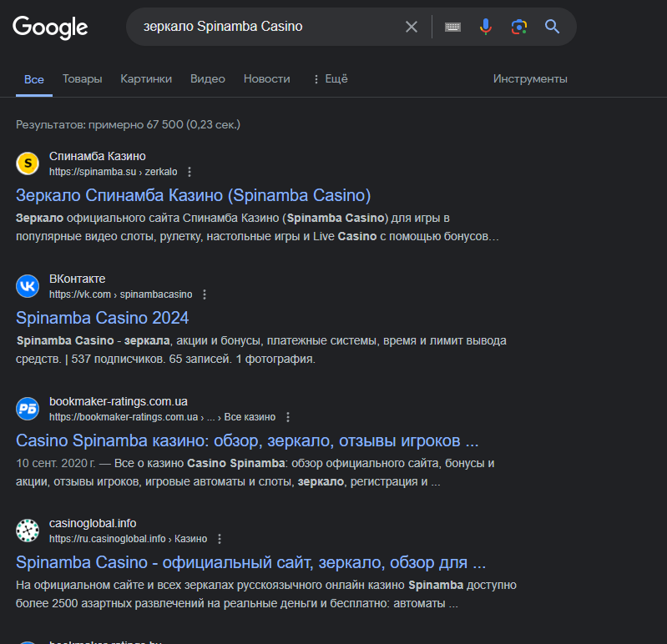
Task: Switch to the Новости tab
Action: (x=266, y=79)
